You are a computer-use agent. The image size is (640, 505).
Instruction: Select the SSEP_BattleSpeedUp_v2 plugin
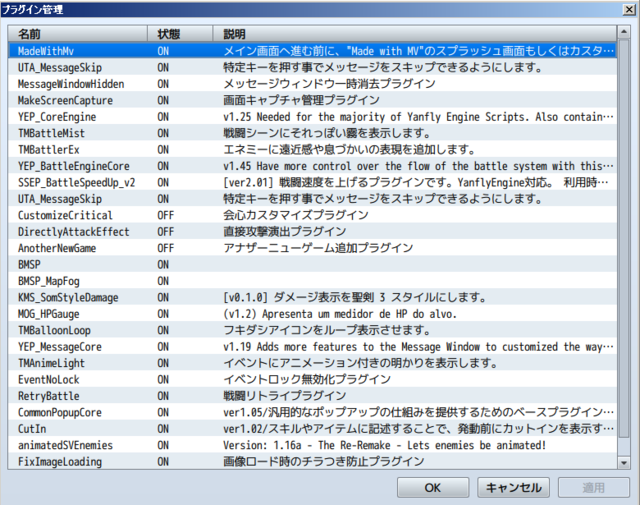312,182
